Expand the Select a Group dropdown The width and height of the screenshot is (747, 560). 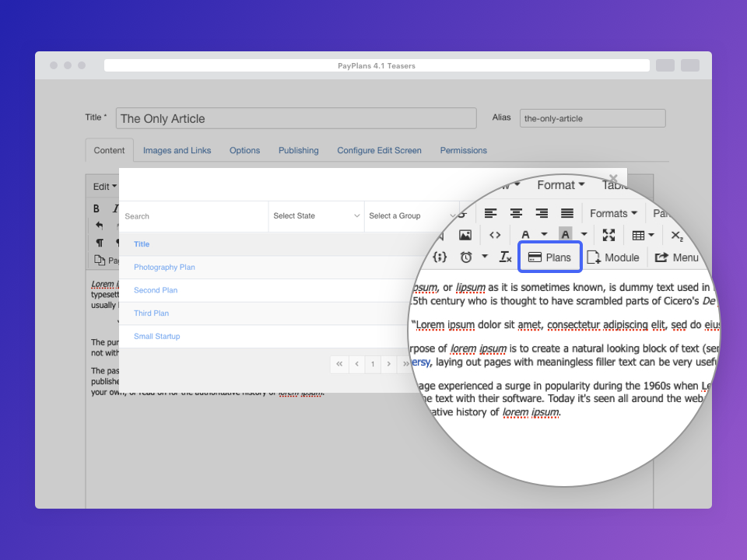click(412, 216)
